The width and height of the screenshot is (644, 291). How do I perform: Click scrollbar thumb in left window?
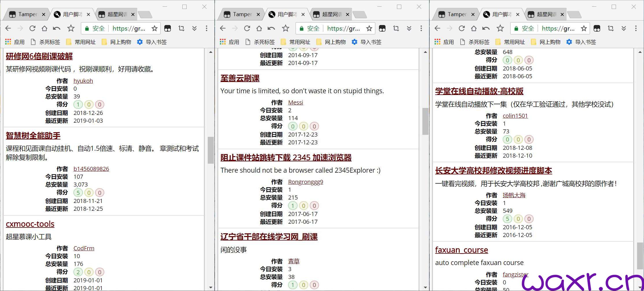211,150
